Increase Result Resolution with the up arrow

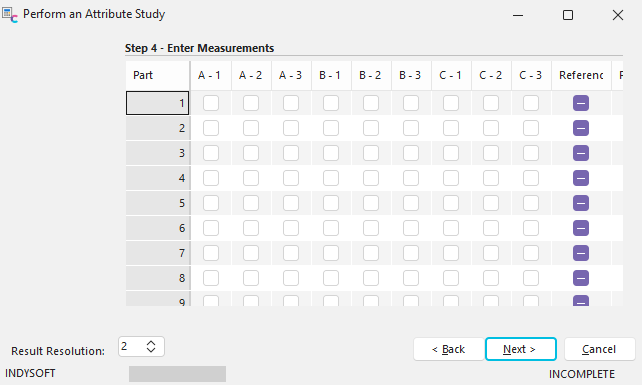(x=151, y=343)
